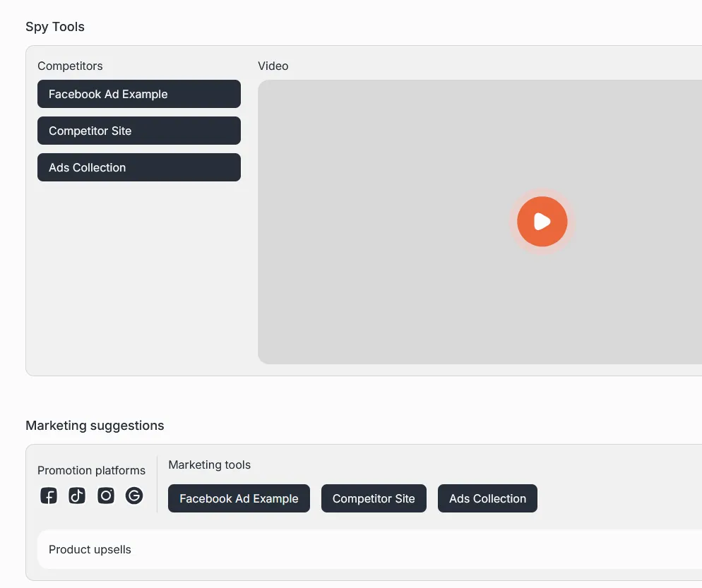Click the Instagram promotion platform icon

106,496
